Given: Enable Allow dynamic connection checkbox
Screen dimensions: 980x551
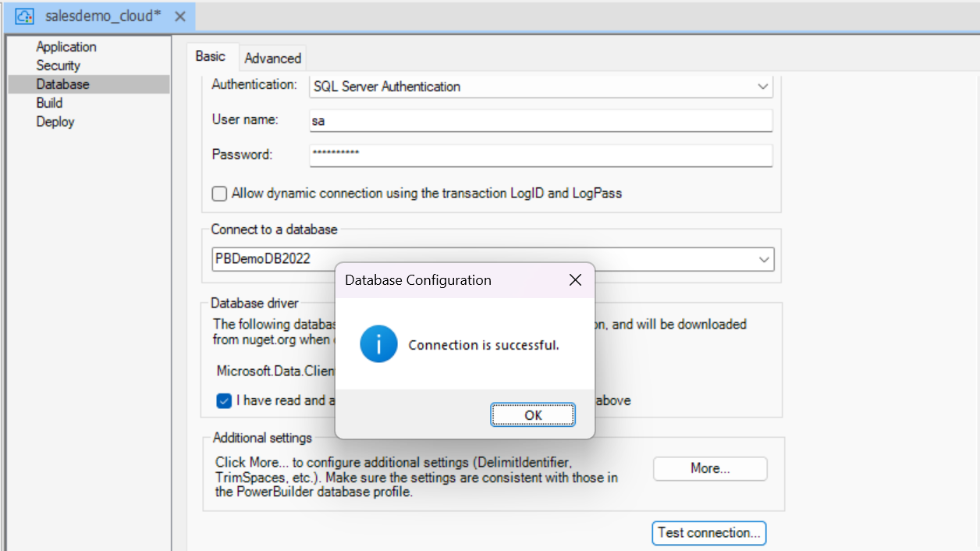Looking at the screenshot, I should pos(220,194).
